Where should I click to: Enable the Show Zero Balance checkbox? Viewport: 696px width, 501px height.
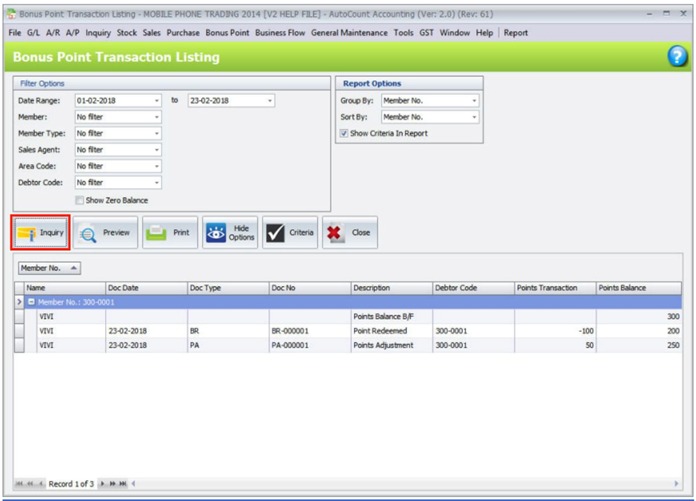click(x=80, y=200)
